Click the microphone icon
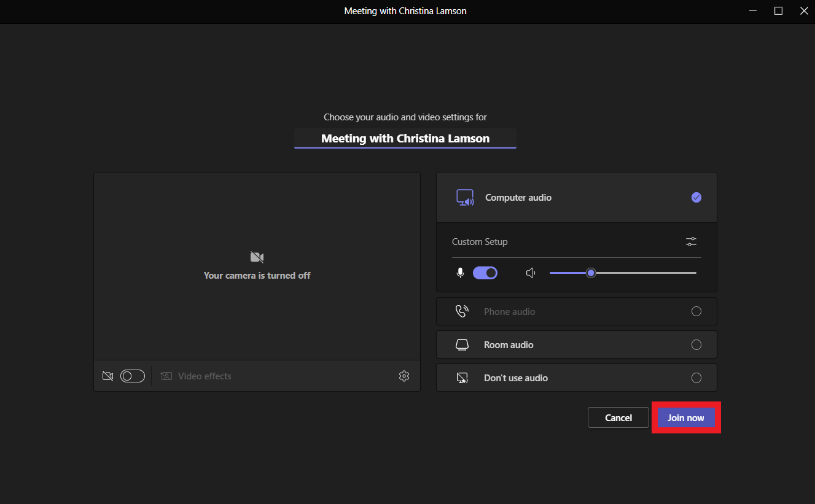The image size is (815, 504). pos(460,273)
